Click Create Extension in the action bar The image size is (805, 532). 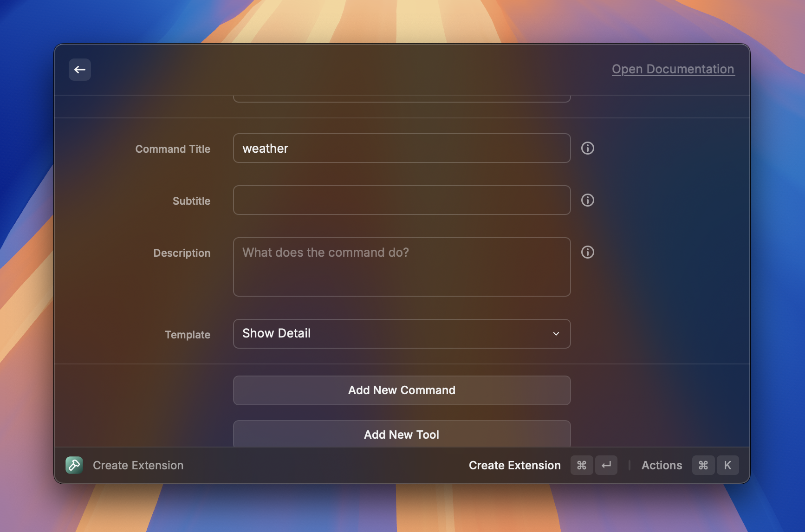pyautogui.click(x=514, y=465)
